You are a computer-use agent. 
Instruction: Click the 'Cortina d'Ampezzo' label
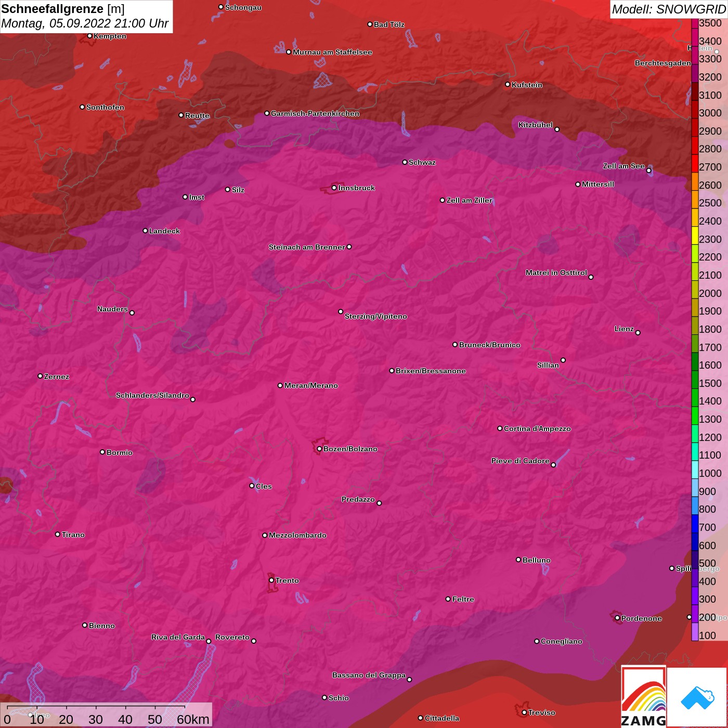coord(537,428)
